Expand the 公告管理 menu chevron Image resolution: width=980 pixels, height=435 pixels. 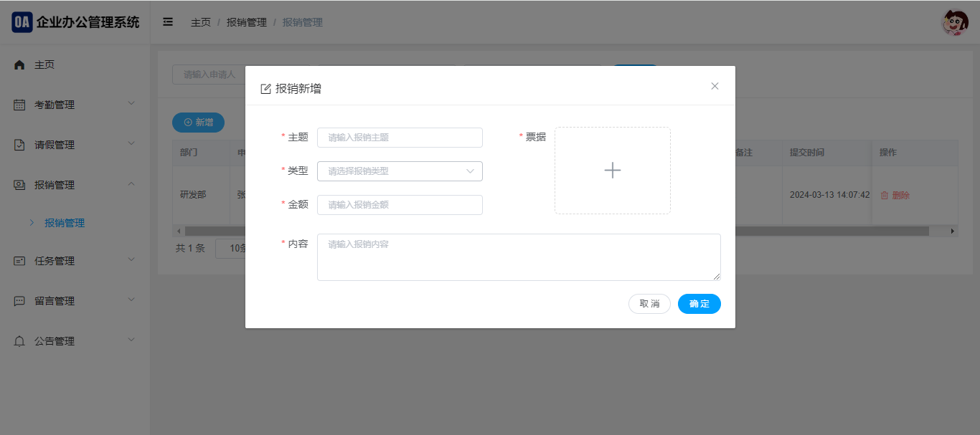pyautogui.click(x=131, y=340)
